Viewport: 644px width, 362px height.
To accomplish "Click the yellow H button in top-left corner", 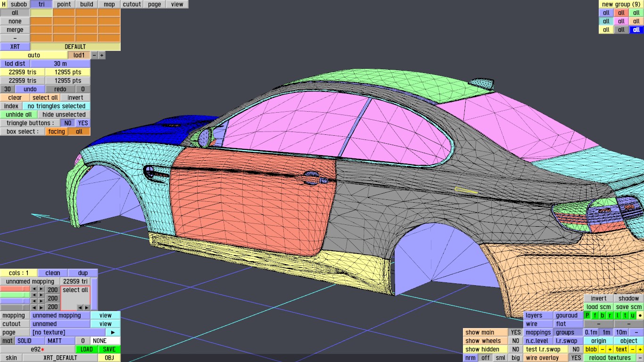I will click(x=4, y=4).
